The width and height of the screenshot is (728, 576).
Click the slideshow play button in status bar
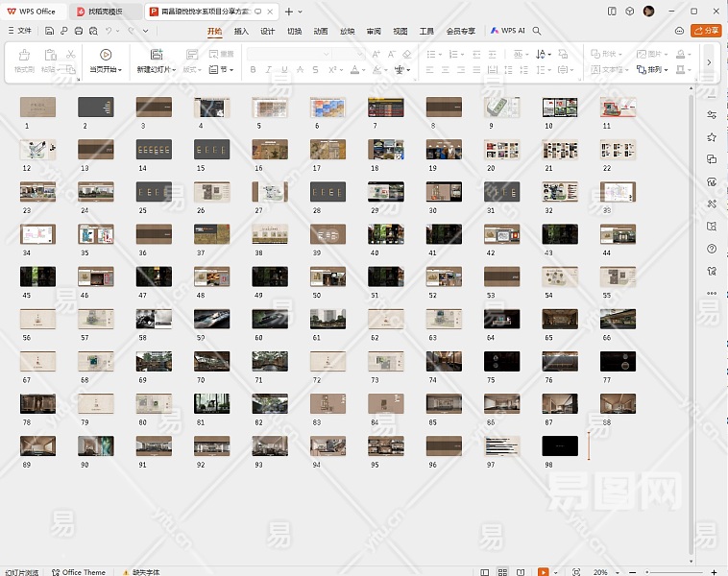pos(544,572)
